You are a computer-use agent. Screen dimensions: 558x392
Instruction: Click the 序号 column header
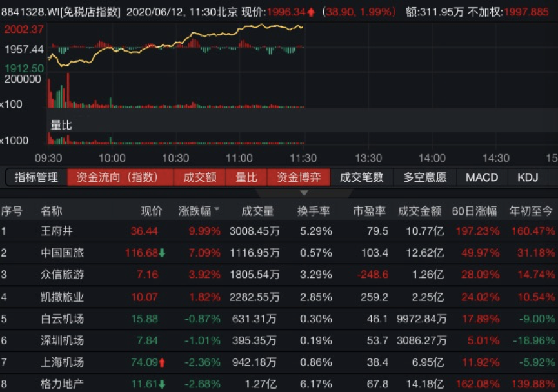pos(12,211)
